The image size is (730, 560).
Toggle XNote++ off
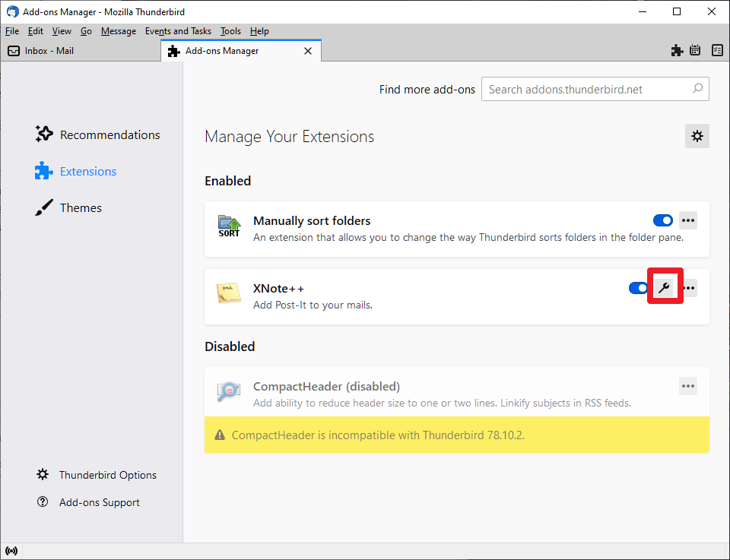point(638,288)
